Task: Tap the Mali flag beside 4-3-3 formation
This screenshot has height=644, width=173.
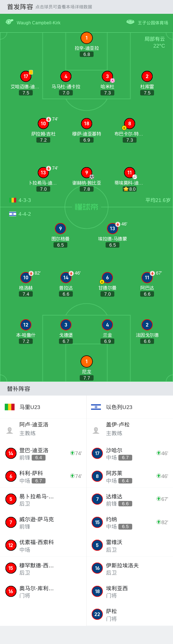Action: (x=13, y=200)
